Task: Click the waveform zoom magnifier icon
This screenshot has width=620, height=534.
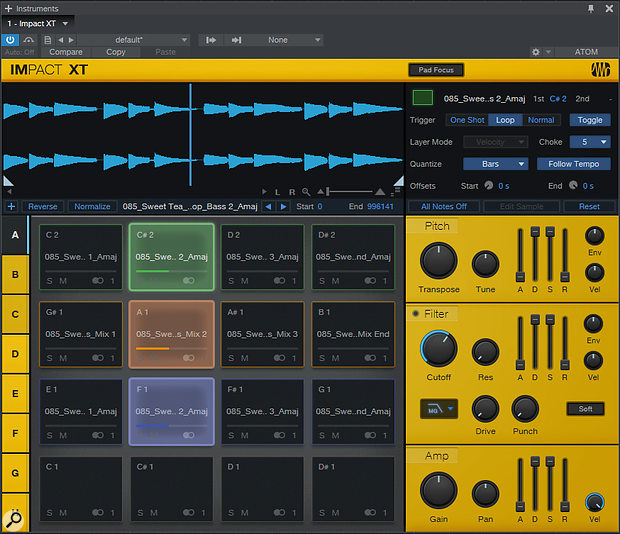Action: pyautogui.click(x=306, y=192)
